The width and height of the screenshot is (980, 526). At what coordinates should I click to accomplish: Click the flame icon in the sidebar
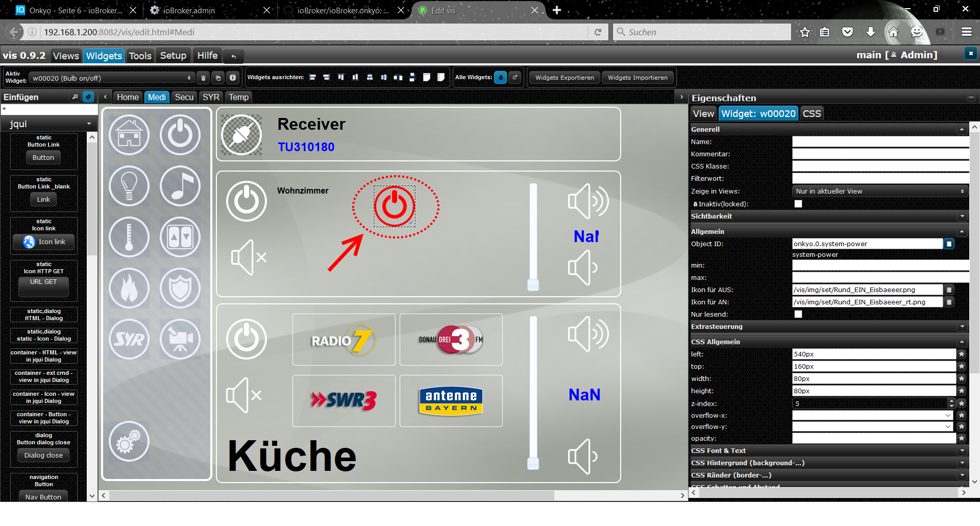[129, 288]
